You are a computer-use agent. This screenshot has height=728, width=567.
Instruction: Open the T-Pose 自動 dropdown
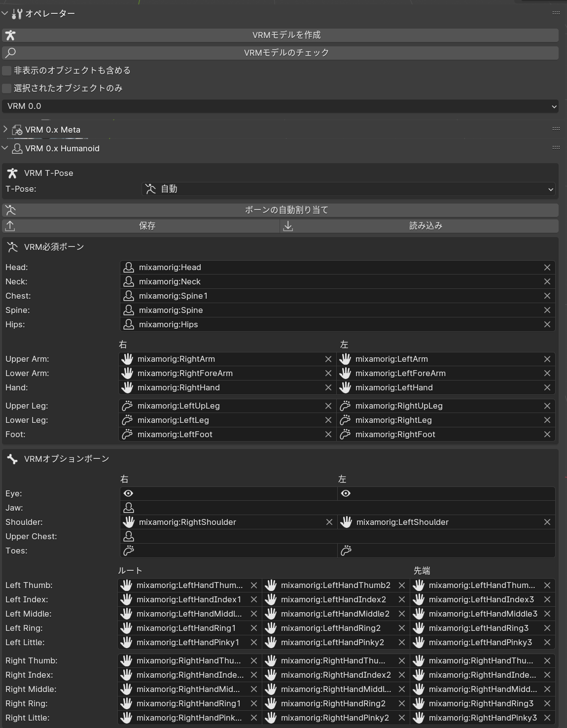(x=348, y=189)
